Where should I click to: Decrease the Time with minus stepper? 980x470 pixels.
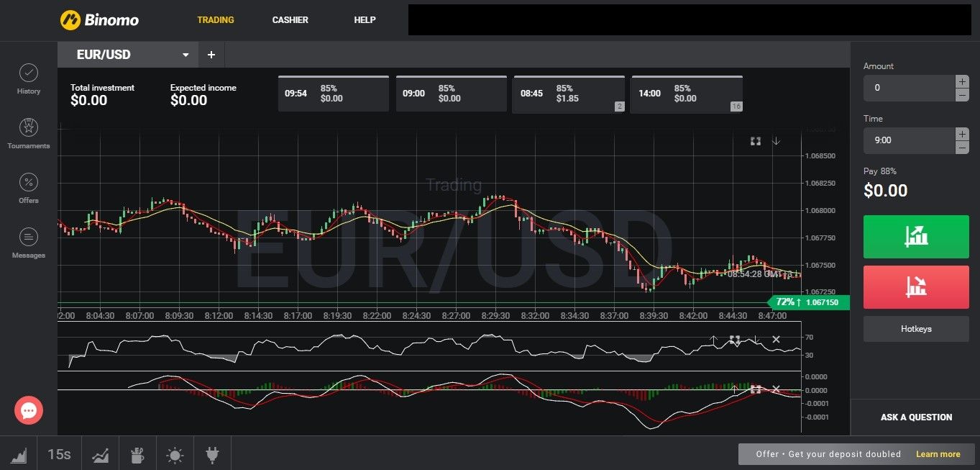click(962, 147)
